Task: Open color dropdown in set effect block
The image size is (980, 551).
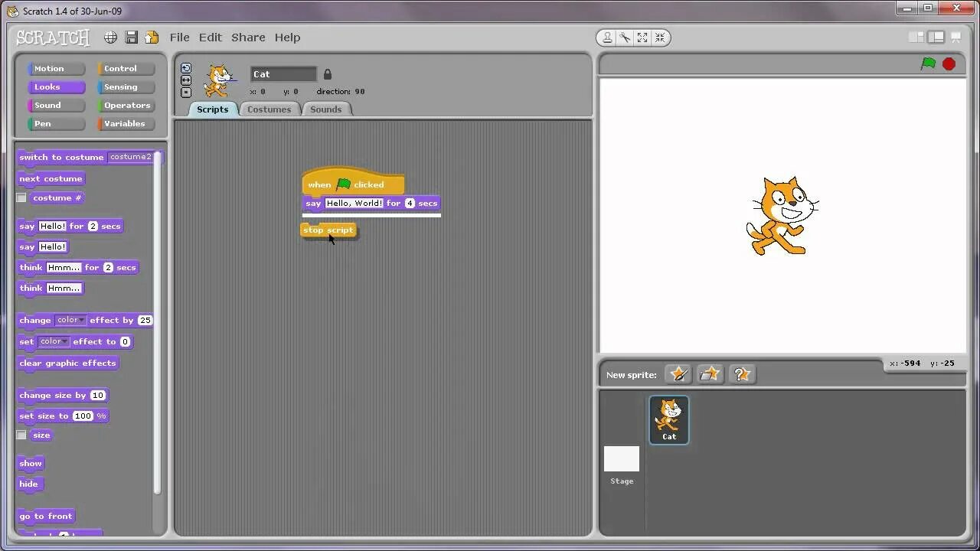Action: (54, 342)
